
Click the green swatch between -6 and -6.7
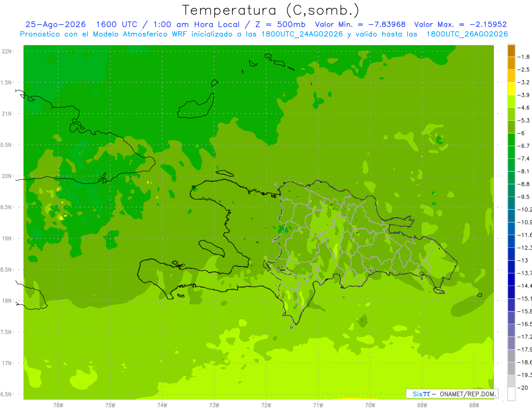coord(511,140)
